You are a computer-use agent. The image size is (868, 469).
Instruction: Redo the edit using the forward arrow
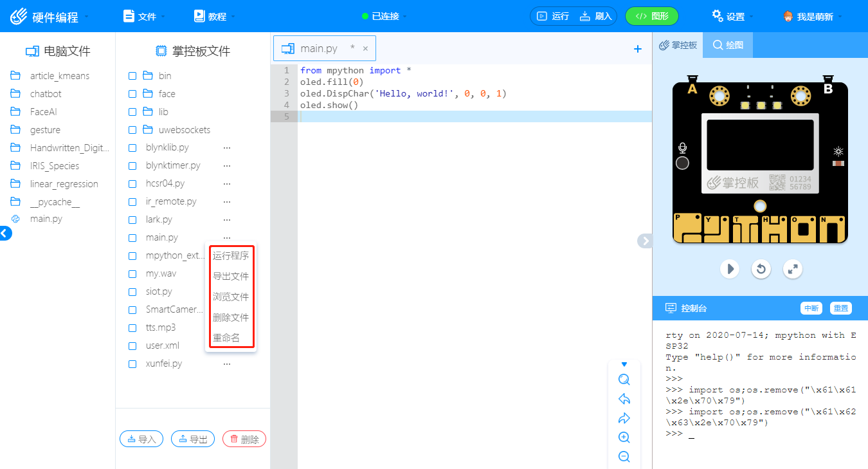tap(624, 418)
